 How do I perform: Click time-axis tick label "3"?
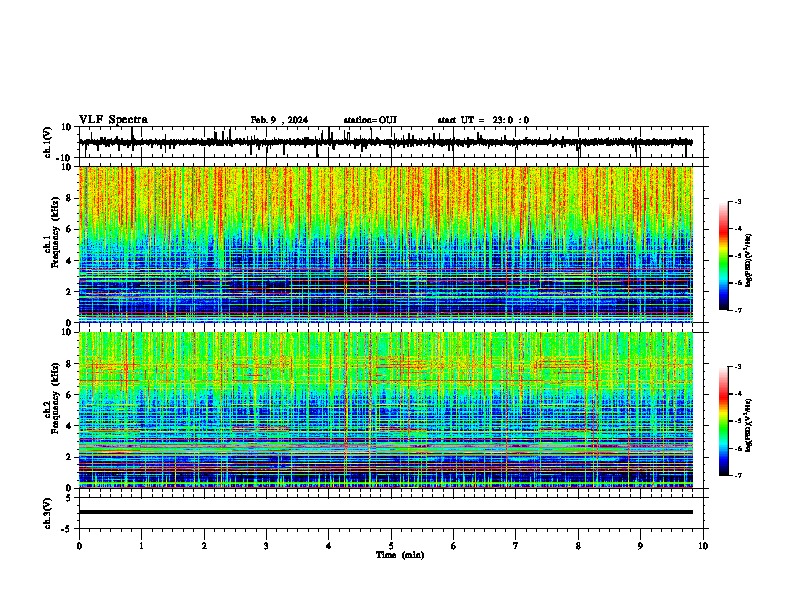point(266,546)
